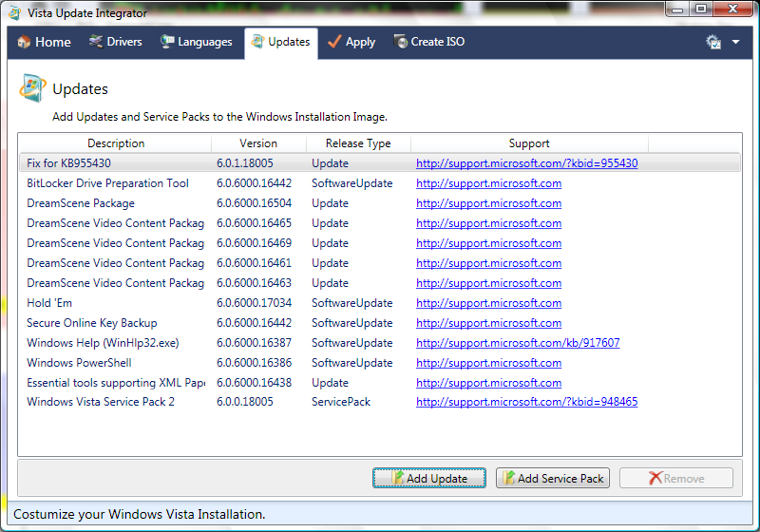This screenshot has height=532, width=760.
Task: Click the large Updates header icon
Action: click(32, 88)
